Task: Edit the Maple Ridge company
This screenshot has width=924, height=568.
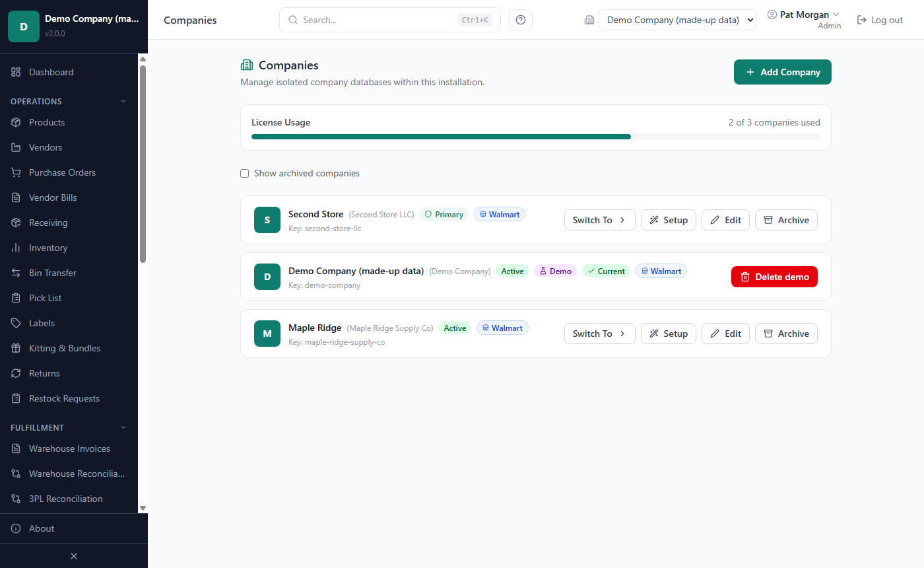Action: (725, 334)
